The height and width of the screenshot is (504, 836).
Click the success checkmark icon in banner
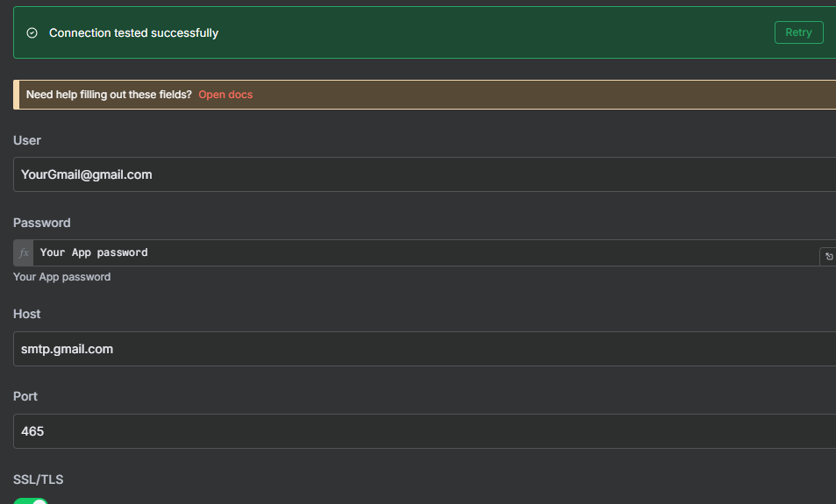(x=32, y=33)
